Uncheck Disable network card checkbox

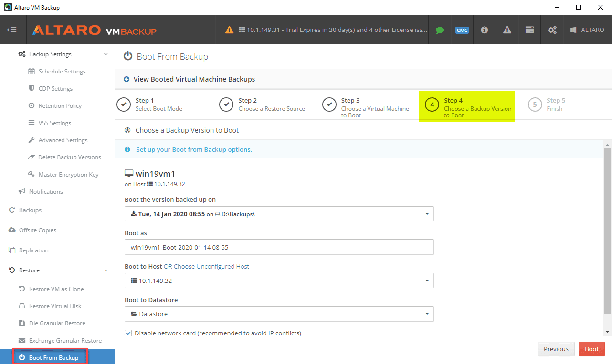coord(128,333)
